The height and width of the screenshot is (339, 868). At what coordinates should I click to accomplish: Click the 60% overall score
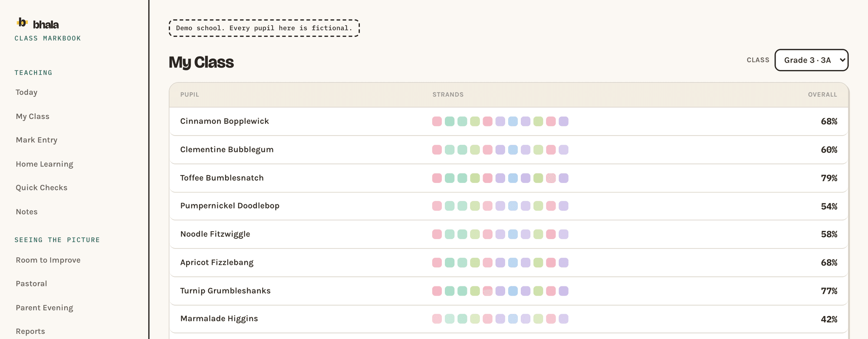pyautogui.click(x=829, y=150)
